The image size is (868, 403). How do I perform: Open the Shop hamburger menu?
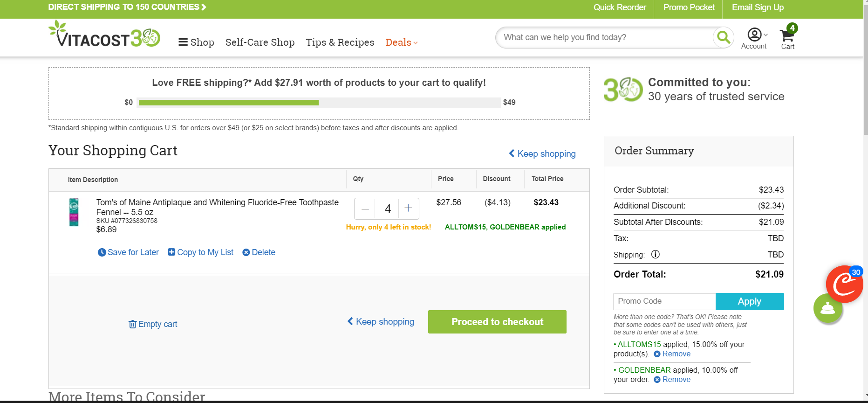196,42
